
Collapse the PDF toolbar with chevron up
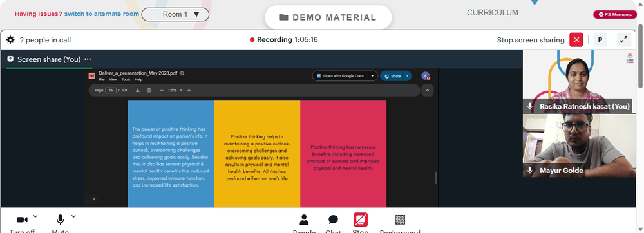point(427,90)
